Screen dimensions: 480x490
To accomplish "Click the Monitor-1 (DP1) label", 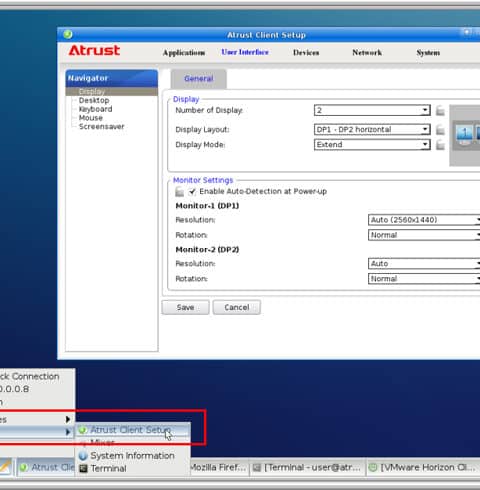I will [207, 206].
